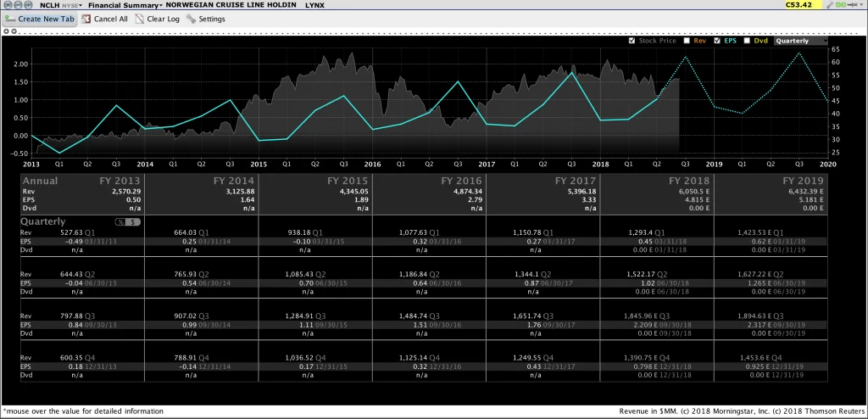Click the FY 2016 column header
Screen dimensions: 868x419
[x=461, y=181]
